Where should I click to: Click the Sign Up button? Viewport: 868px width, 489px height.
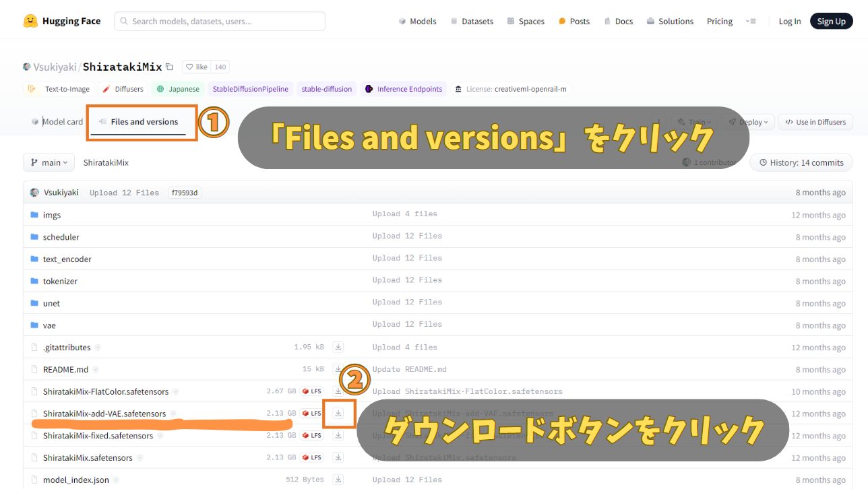click(831, 21)
